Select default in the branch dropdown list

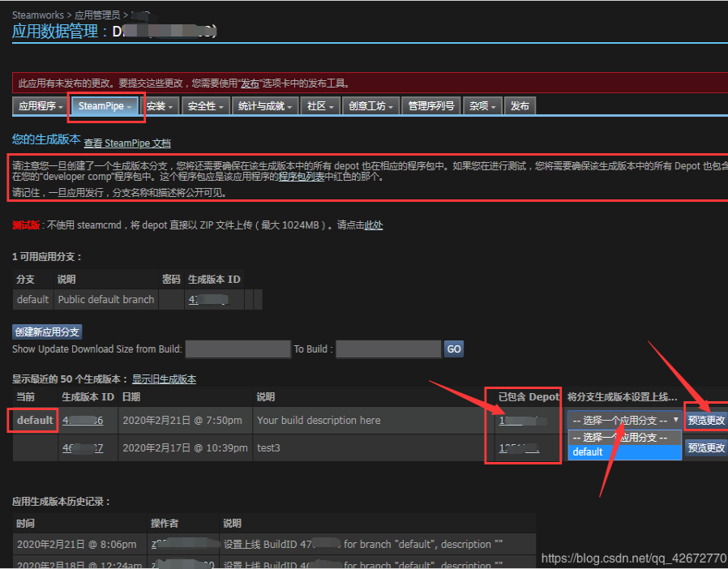pyautogui.click(x=624, y=452)
